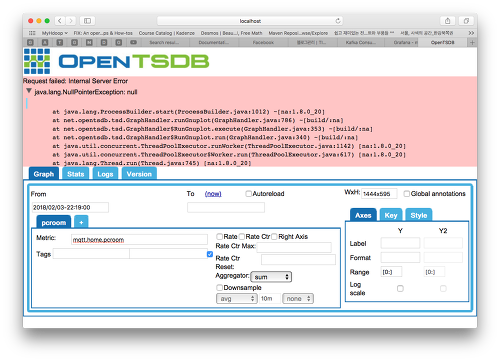Show the Safari sidebar
Screen dimensions: 500x361
[87, 21]
